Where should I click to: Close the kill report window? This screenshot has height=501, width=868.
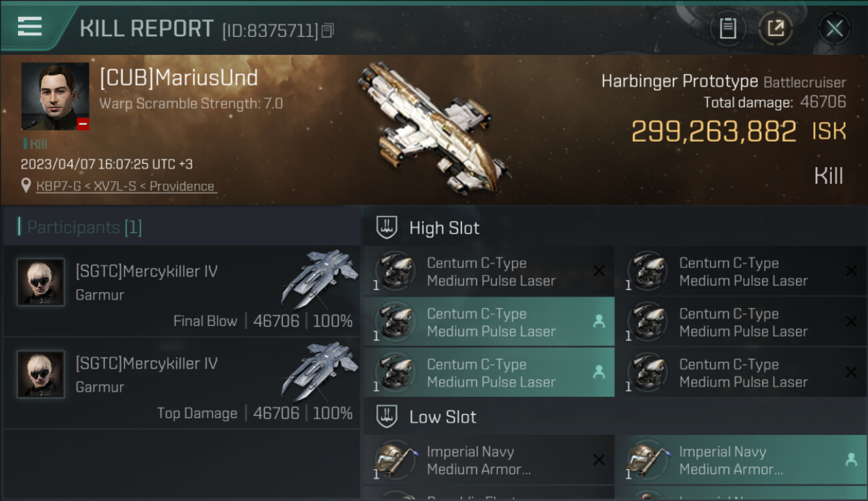pyautogui.click(x=834, y=28)
